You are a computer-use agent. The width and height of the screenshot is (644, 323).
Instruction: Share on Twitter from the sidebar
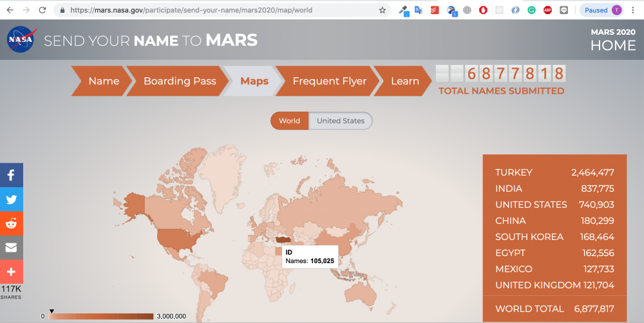pos(12,199)
